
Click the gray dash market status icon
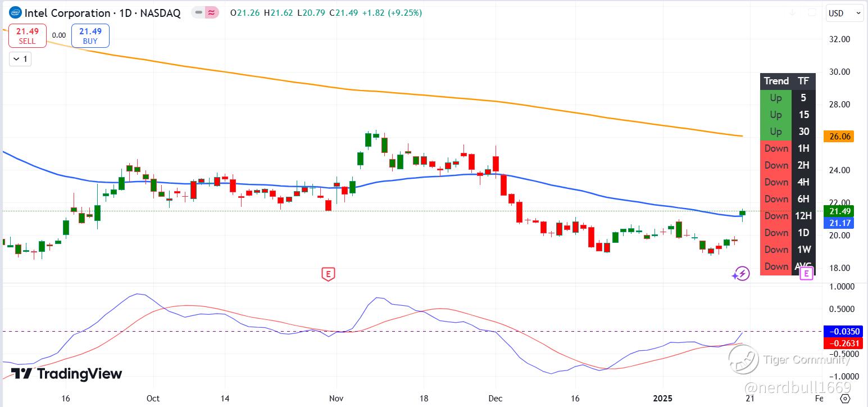point(198,12)
